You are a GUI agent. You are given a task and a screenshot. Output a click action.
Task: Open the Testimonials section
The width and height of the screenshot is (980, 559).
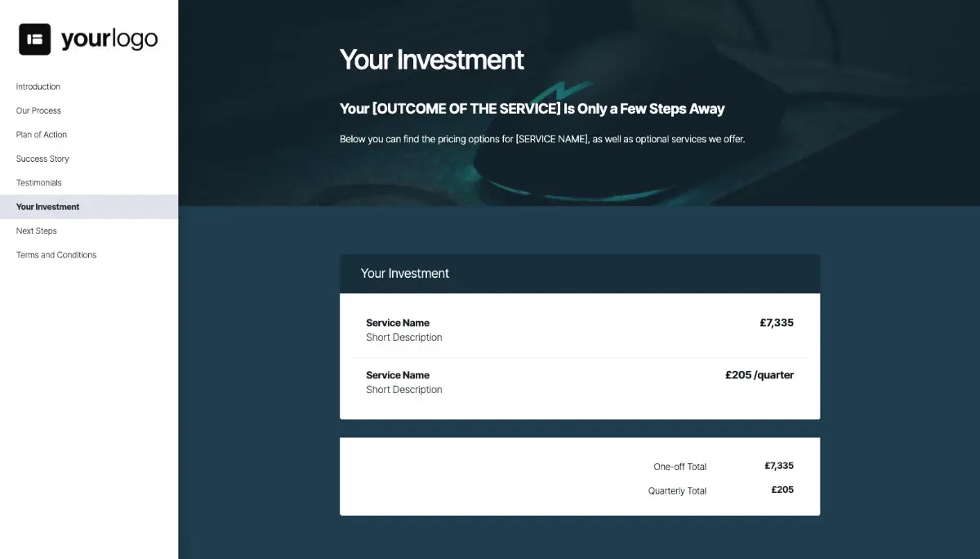tap(38, 182)
